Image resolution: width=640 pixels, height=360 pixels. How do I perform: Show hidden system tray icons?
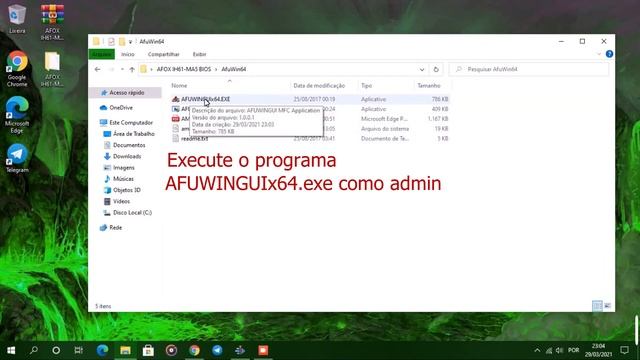pos(537,351)
